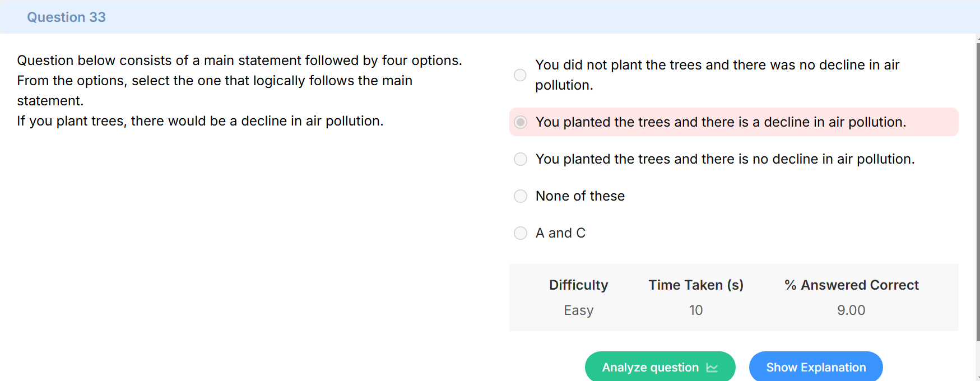Select radio for 'planted the trees and there is a decline'
This screenshot has width=980, height=381.
pyautogui.click(x=521, y=122)
